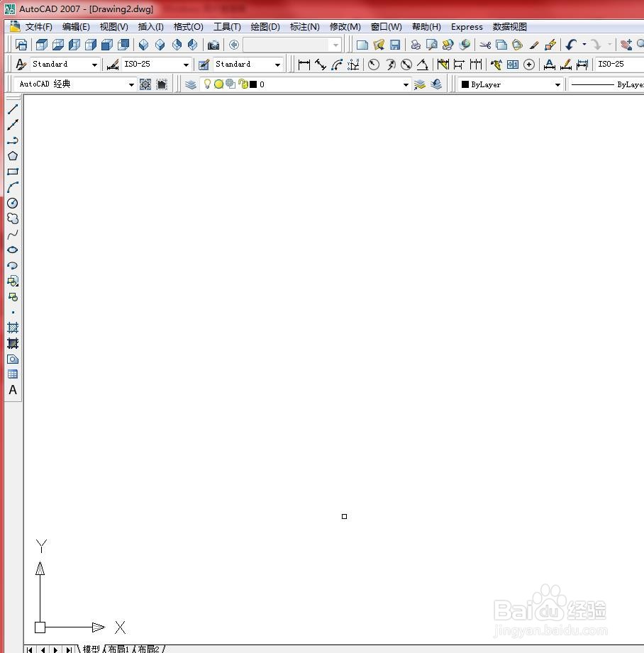Click the Save drawing icon
This screenshot has height=653, width=644.
pyautogui.click(x=395, y=45)
